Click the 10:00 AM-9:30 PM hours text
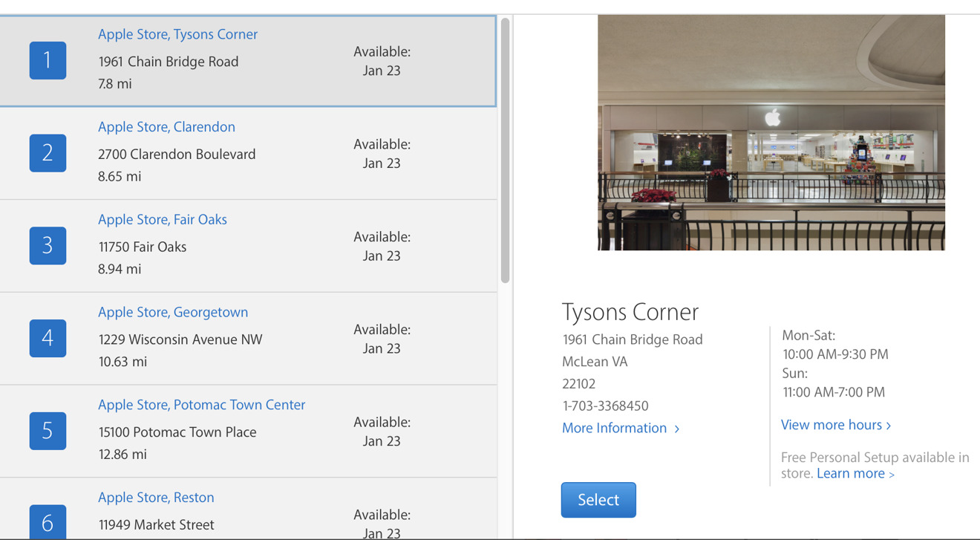 point(835,354)
